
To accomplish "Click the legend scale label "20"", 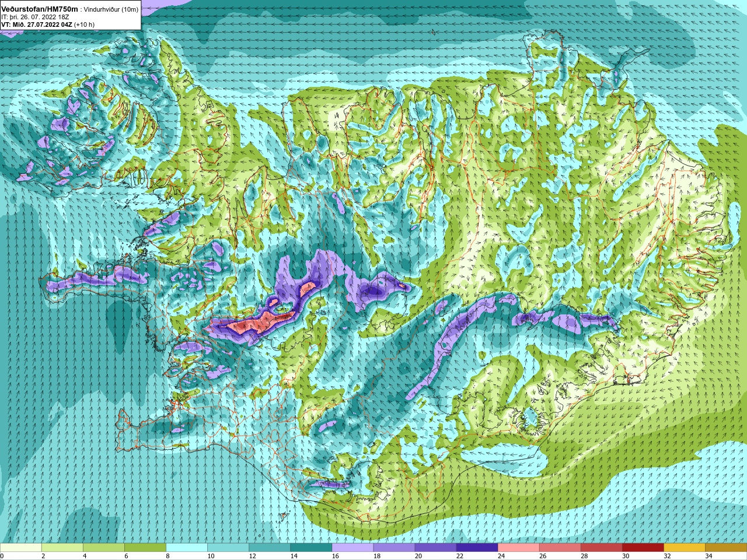I will [x=418, y=556].
